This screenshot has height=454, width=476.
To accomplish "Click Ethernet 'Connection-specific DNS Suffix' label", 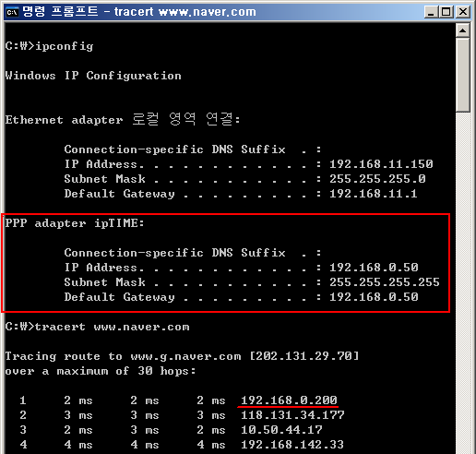I will pos(174,149).
